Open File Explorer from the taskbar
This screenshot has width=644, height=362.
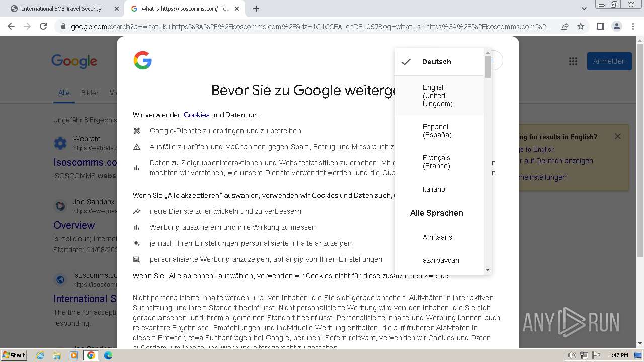[x=57, y=355]
